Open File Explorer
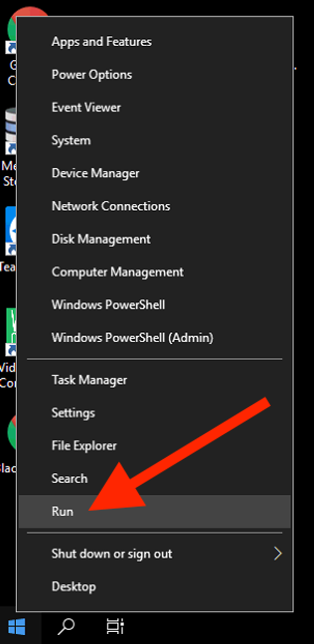Image resolution: width=314 pixels, height=644 pixels. [x=84, y=446]
